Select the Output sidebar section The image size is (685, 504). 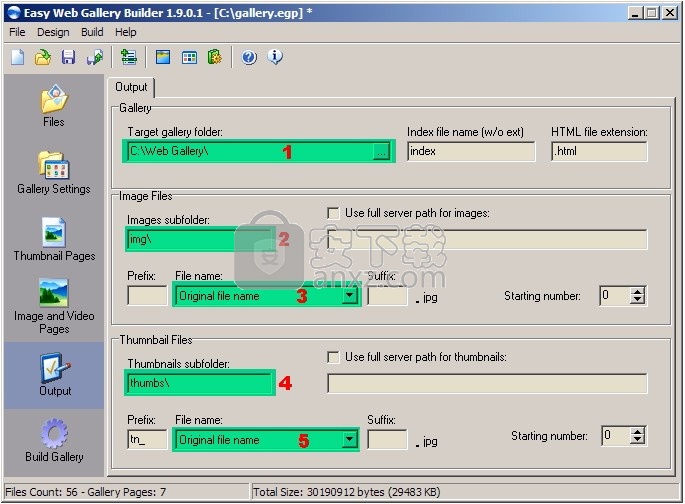[x=55, y=375]
